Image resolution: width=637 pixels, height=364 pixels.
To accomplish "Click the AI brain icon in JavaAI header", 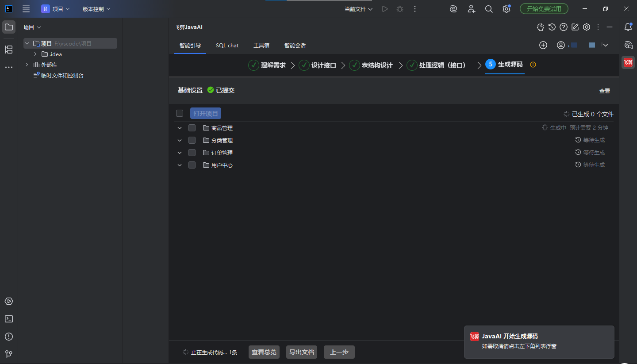I will [x=541, y=27].
